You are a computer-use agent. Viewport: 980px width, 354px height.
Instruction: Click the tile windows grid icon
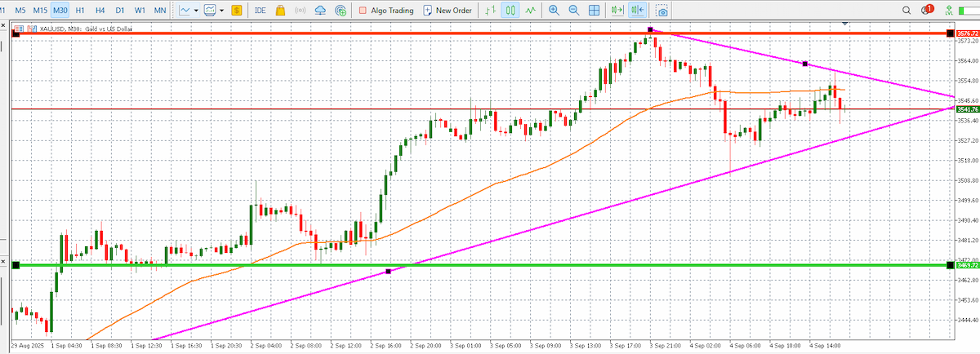click(595, 11)
